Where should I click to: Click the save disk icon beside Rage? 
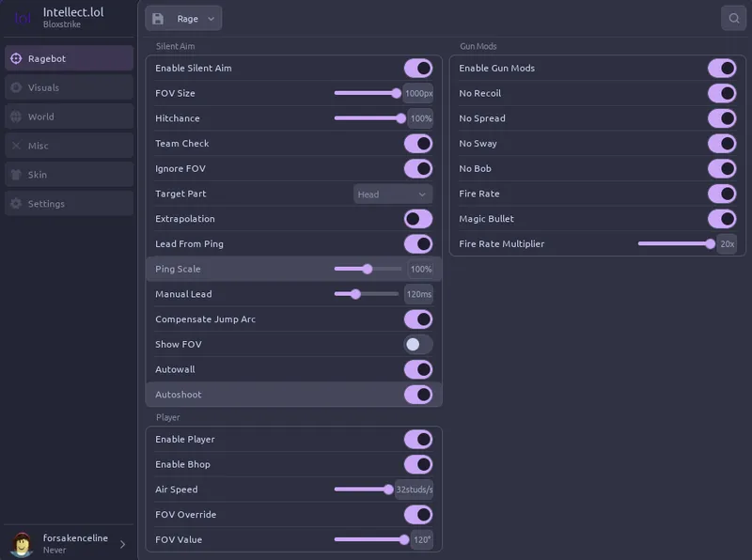pyautogui.click(x=158, y=19)
